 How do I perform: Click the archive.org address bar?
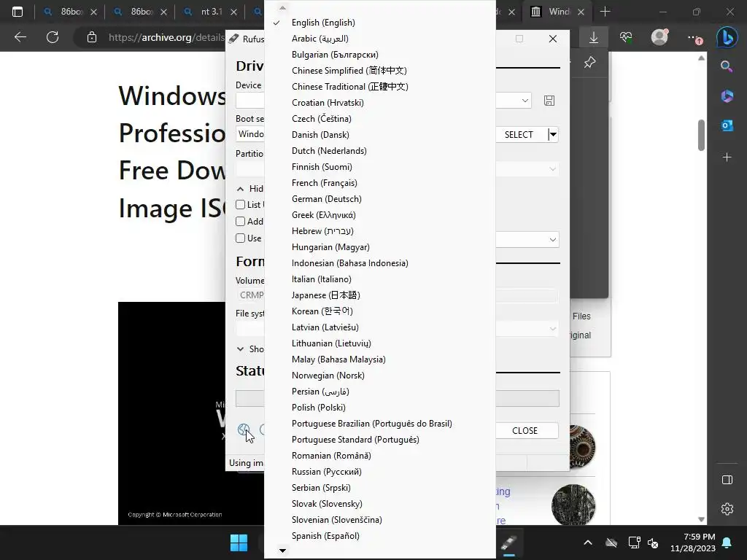coord(166,37)
